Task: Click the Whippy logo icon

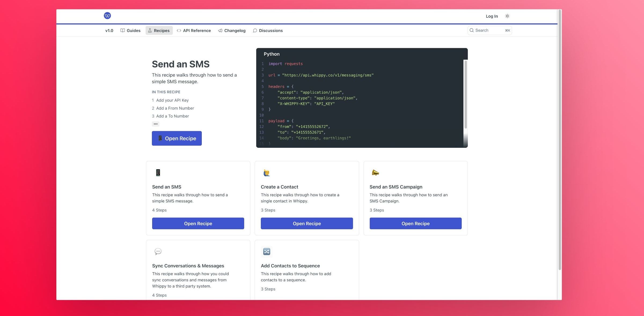Action: click(107, 16)
